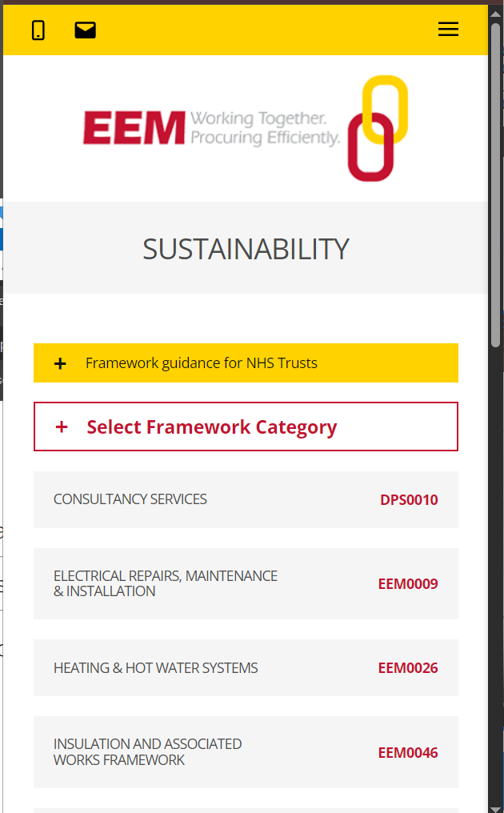This screenshot has width=504, height=813.
Task: Click red plus icon beside Select Framework Category
Action: click(62, 427)
